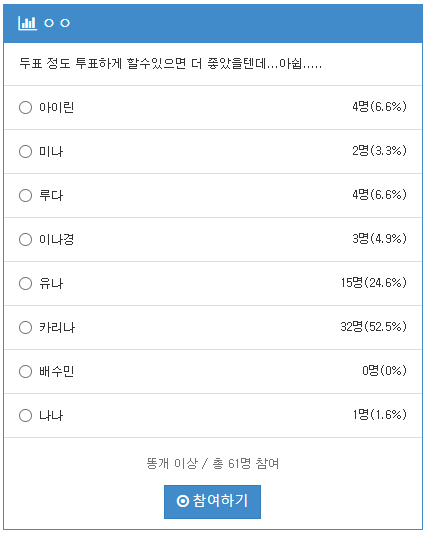Click the 총 61명 참여 summary text
This screenshot has width=429, height=536.
pyautogui.click(x=246, y=464)
